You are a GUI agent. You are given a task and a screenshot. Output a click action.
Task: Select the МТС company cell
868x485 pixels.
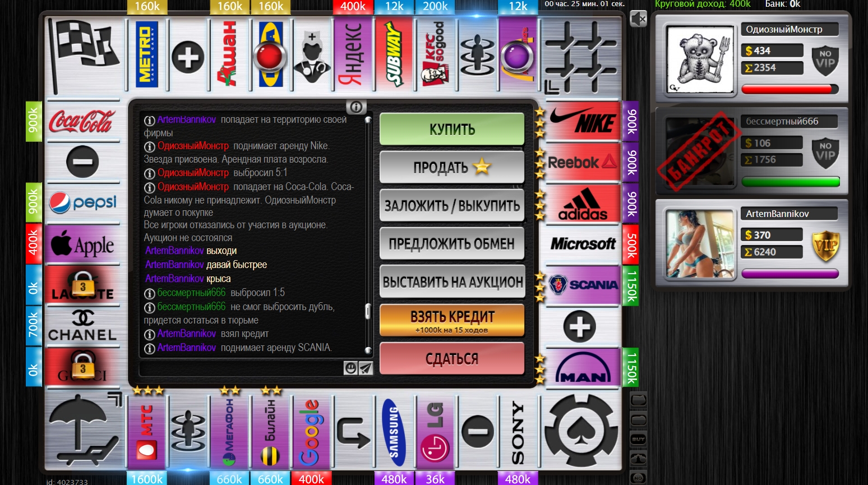point(147,432)
